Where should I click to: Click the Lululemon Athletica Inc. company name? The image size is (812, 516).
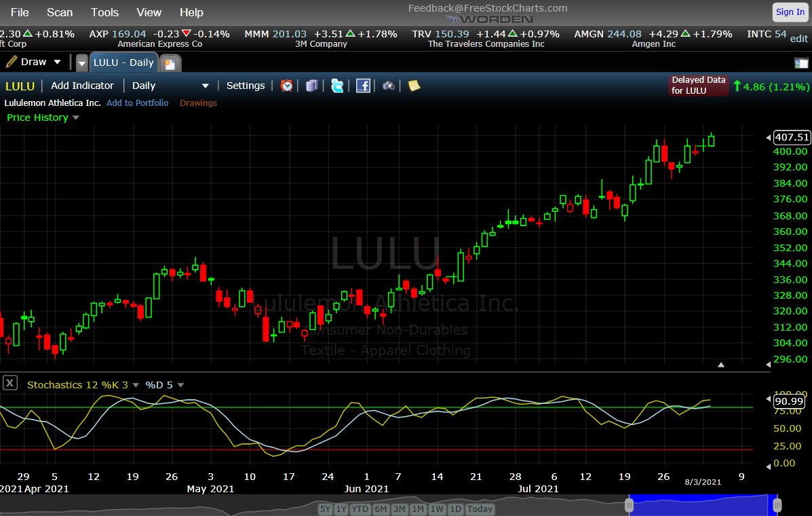(52, 103)
